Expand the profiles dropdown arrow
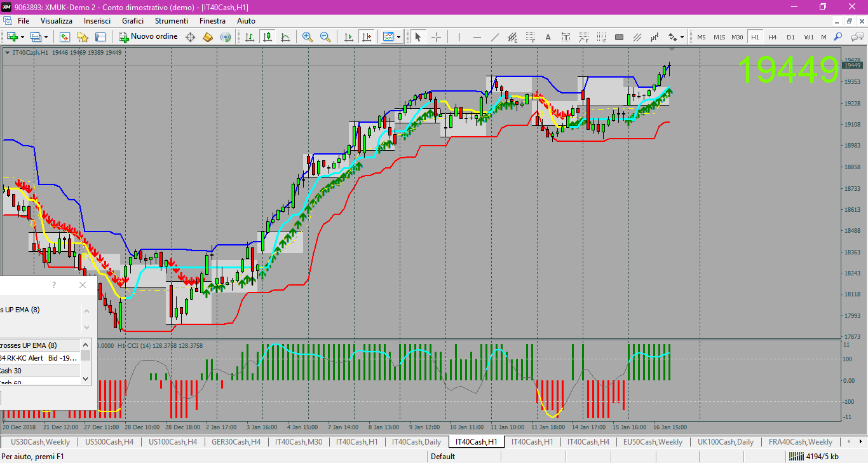This screenshot has height=463, width=868. coord(46,37)
